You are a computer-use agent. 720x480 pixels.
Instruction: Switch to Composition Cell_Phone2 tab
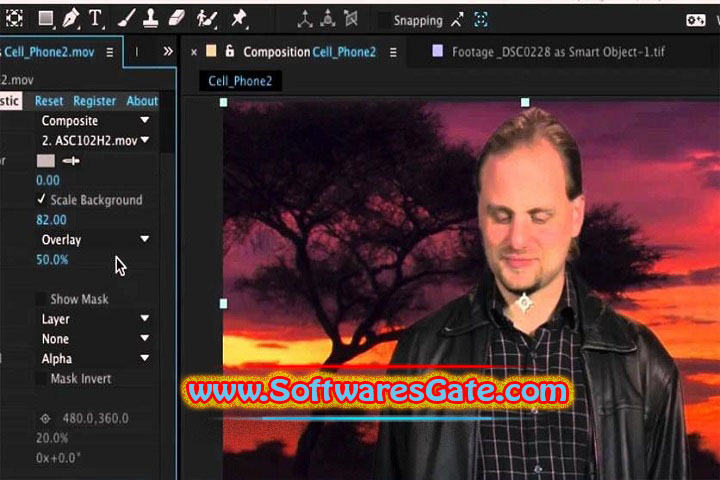tap(309, 52)
